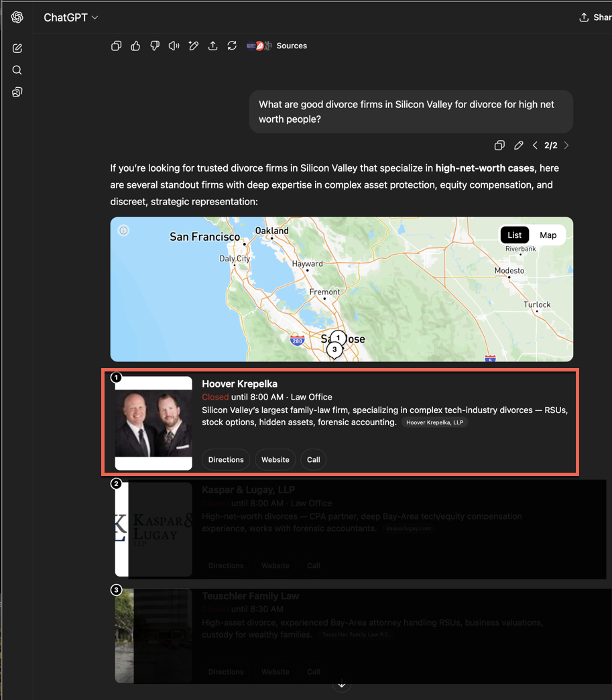Edit response in canvas pencil-sparkle icon
The image size is (612, 700).
[193, 46]
